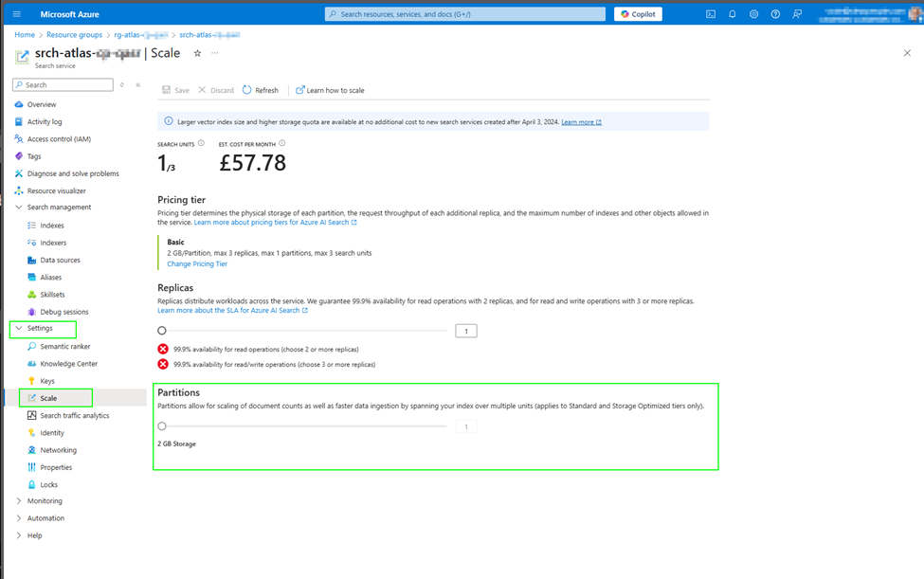Expand the Help section

tap(19, 535)
